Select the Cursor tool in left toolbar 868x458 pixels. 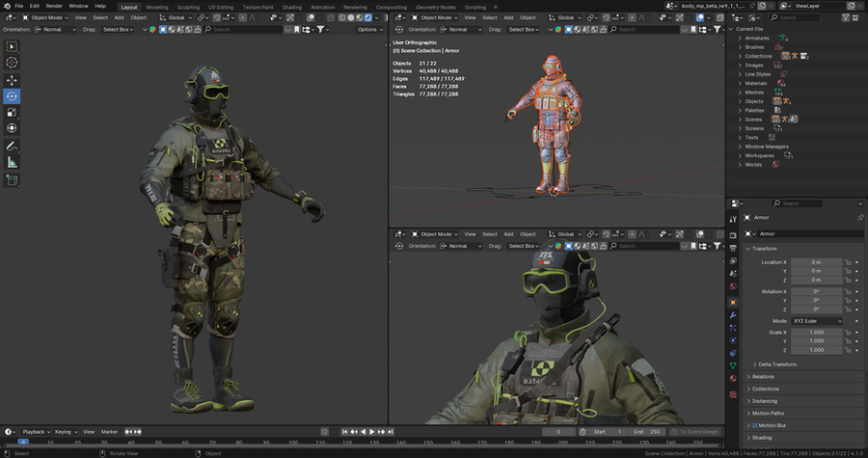(12, 63)
